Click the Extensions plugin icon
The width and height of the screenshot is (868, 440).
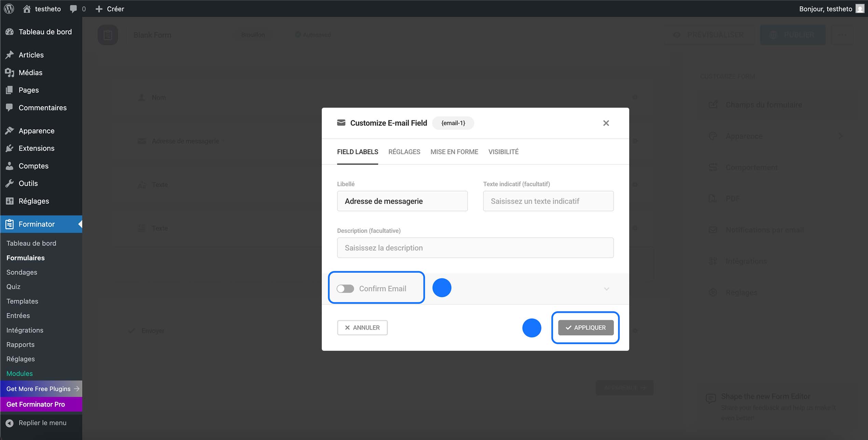(x=10, y=148)
